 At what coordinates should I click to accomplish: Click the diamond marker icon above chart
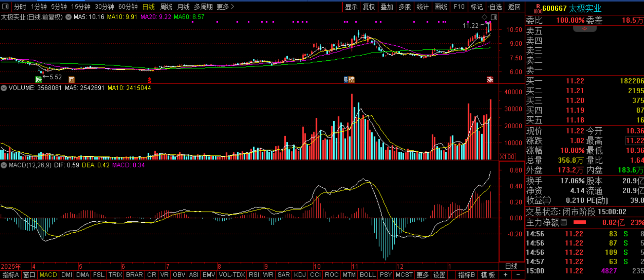click(484, 17)
